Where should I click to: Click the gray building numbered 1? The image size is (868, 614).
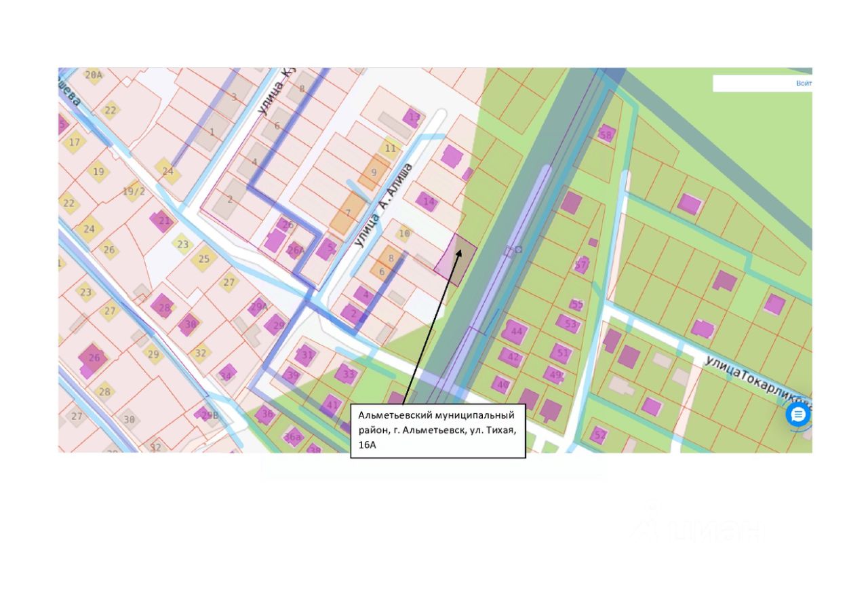212,131
